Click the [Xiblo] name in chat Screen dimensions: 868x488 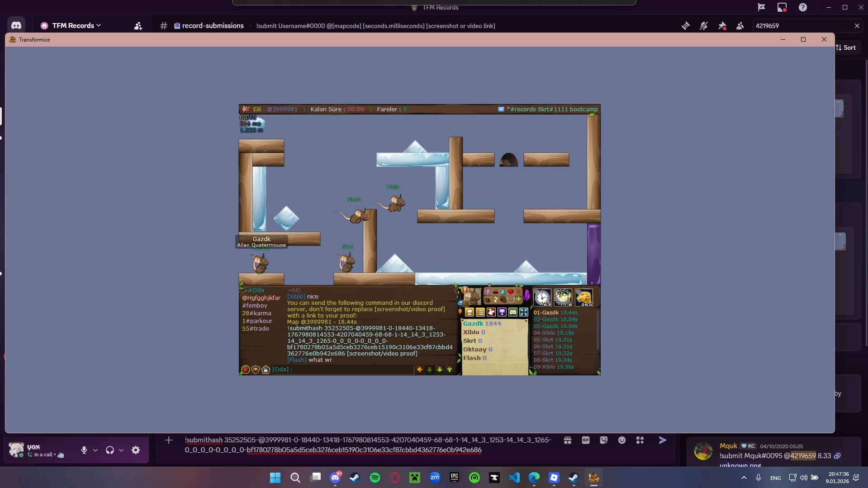coord(296,297)
